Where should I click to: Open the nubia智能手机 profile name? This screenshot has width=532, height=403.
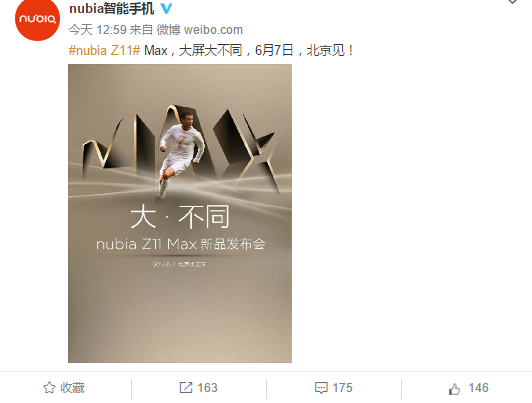pyautogui.click(x=112, y=8)
